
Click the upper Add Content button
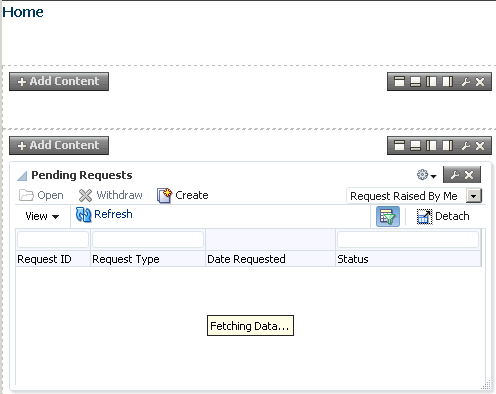coord(59,81)
